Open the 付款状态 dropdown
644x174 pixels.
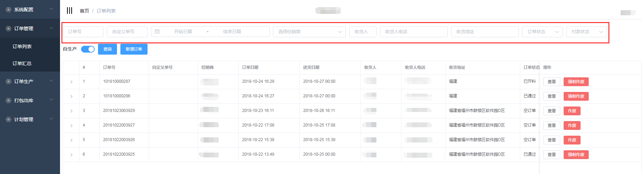coord(586,32)
